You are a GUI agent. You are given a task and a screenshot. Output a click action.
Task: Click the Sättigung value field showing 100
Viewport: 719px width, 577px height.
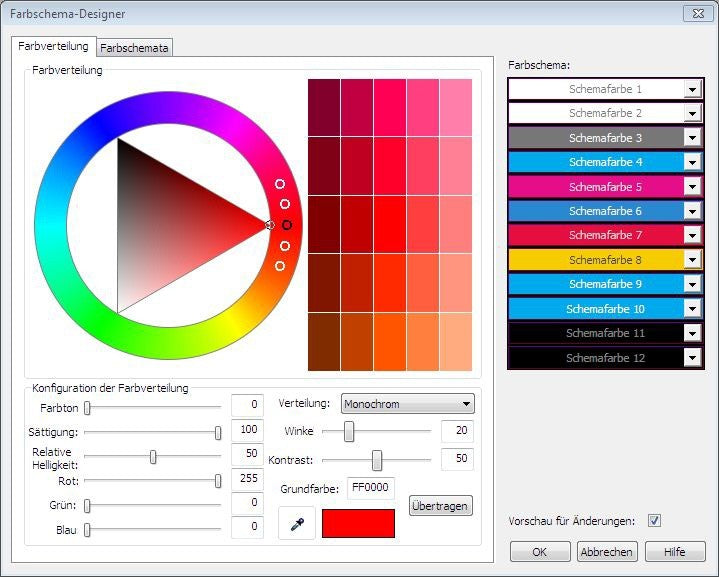247,430
